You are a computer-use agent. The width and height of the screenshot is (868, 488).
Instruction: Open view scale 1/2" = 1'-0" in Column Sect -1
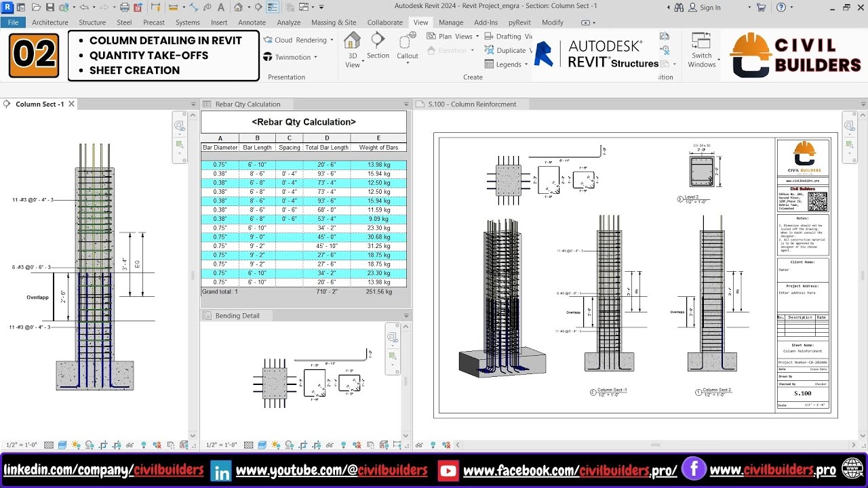point(21,445)
